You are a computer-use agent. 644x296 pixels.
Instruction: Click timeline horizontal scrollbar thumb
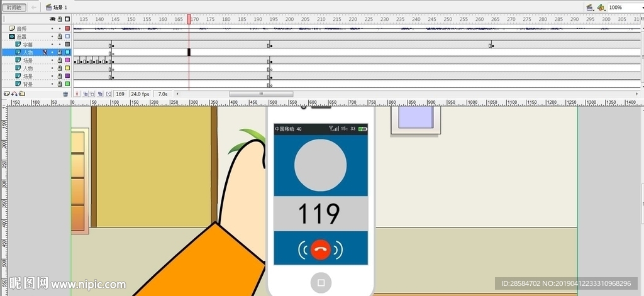261,94
